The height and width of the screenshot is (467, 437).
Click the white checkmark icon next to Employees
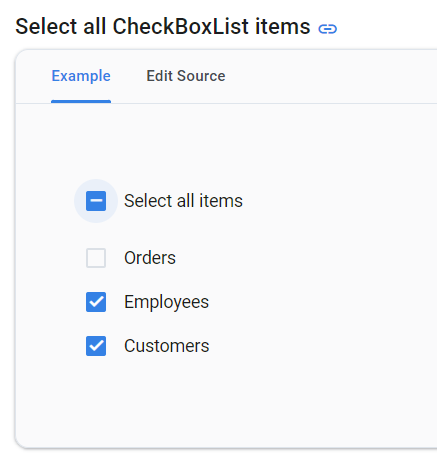tap(96, 302)
